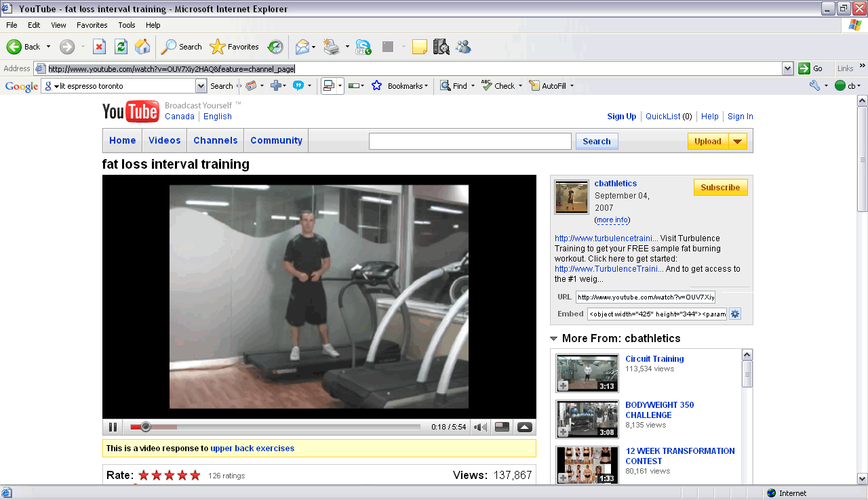This screenshot has width=868, height=500.
Task: Click Google toolbar Bookmarks star
Action: 376,86
